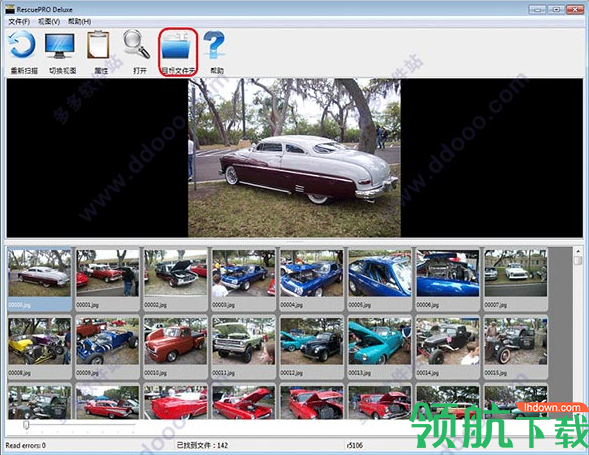Select thumbnail 00011.jpg
The width and height of the screenshot is (589, 455).
click(x=243, y=347)
